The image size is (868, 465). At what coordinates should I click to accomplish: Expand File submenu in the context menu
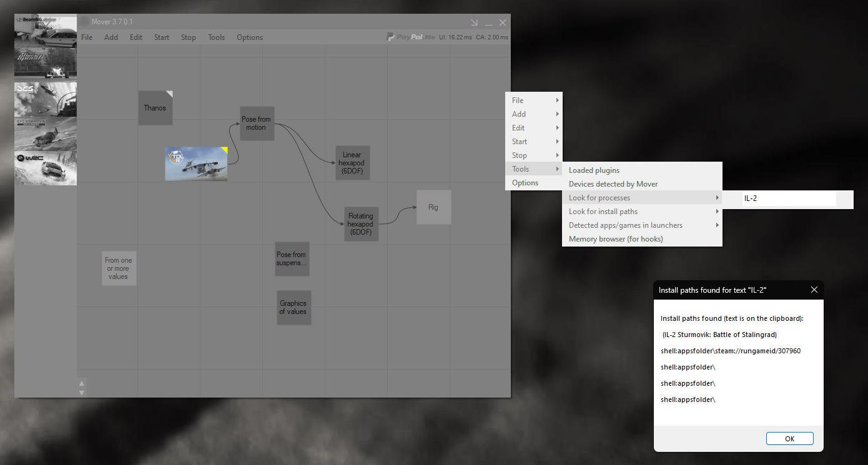click(534, 100)
